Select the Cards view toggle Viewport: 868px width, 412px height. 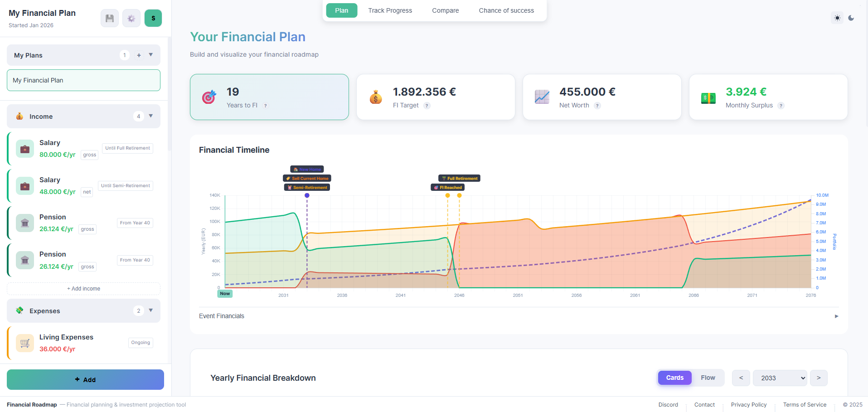[x=674, y=378]
